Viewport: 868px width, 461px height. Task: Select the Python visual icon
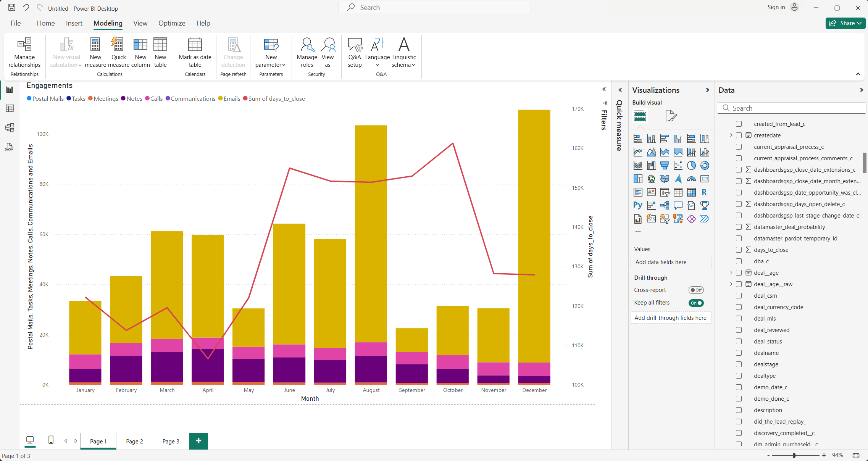(638, 205)
